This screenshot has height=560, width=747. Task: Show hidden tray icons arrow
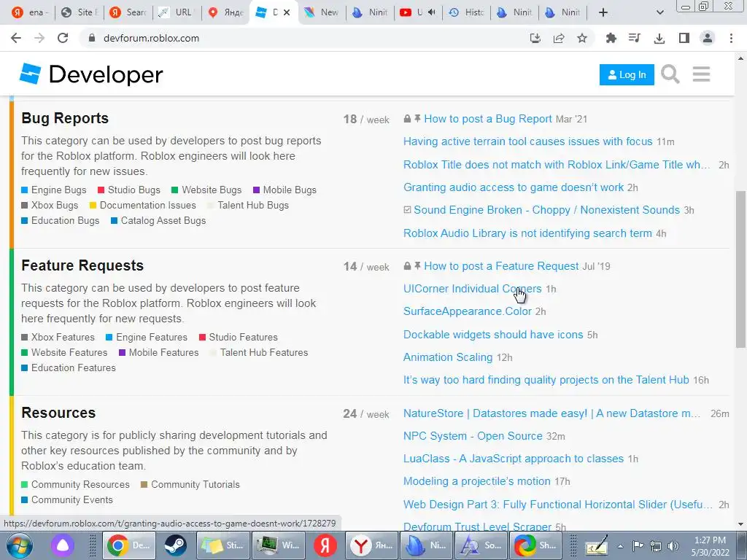pyautogui.click(x=620, y=545)
